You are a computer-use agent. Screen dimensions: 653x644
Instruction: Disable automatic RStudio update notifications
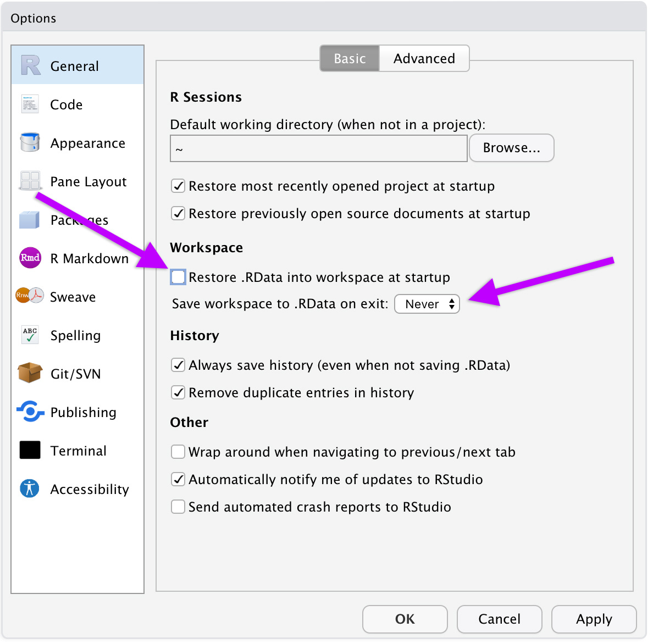pyautogui.click(x=178, y=479)
